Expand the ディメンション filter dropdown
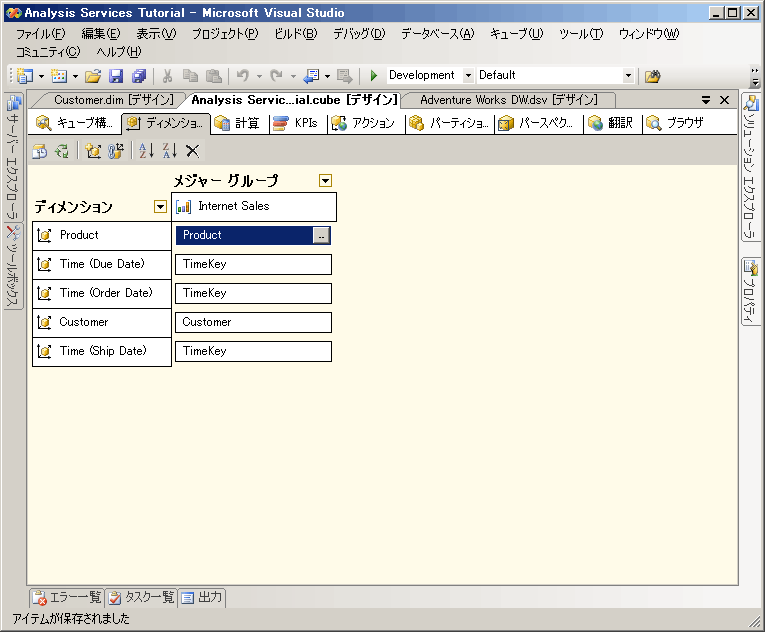The image size is (765, 632). [160, 206]
